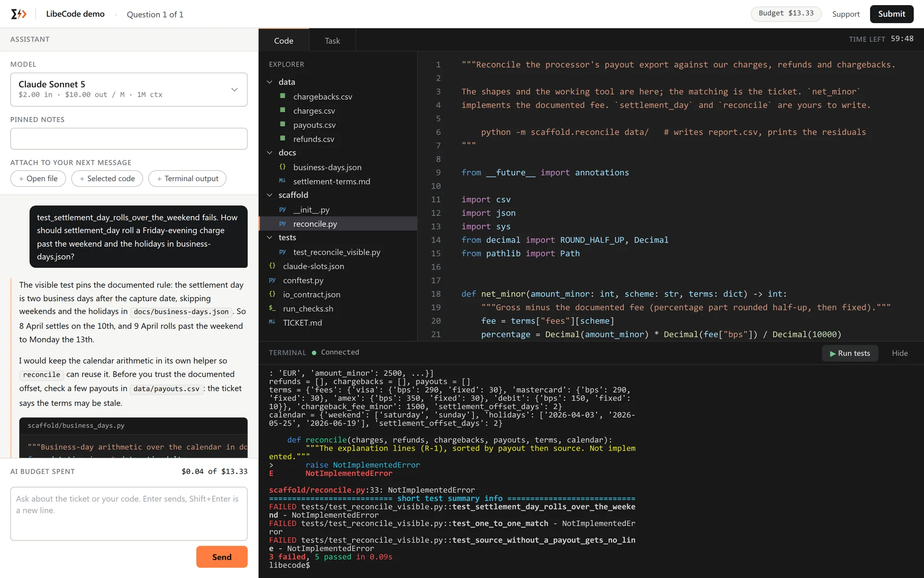Click the reconcile.py python icon
This screenshot has height=578, width=924.
pyautogui.click(x=283, y=223)
